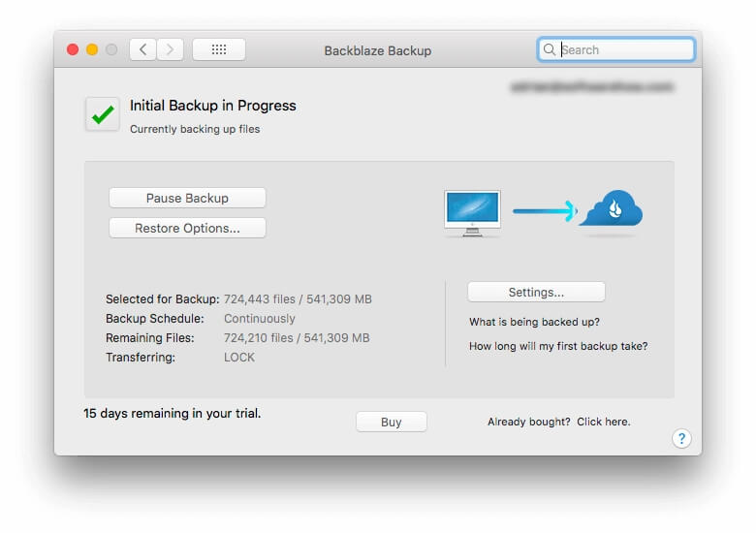
Task: Focus the Search field
Action: point(615,49)
